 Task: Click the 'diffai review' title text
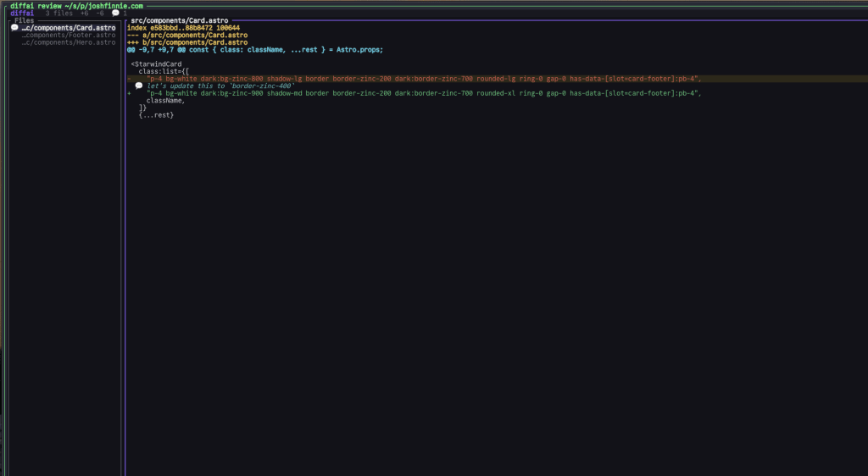click(36, 6)
